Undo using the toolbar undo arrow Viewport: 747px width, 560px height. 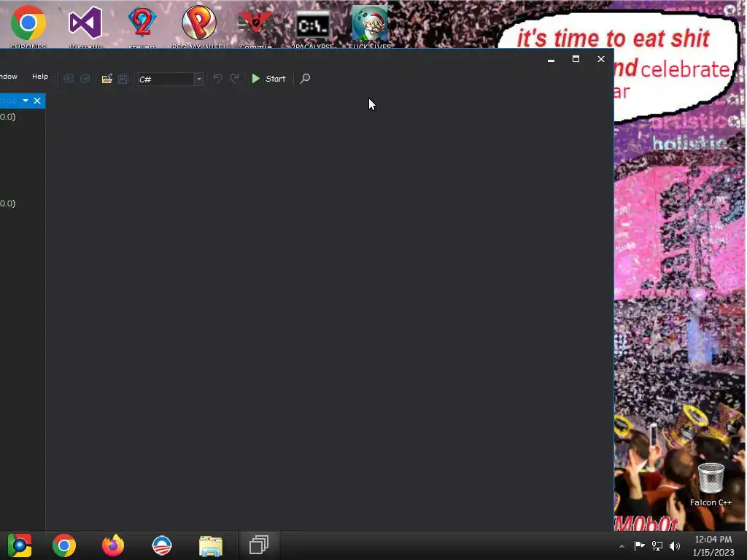click(x=217, y=78)
